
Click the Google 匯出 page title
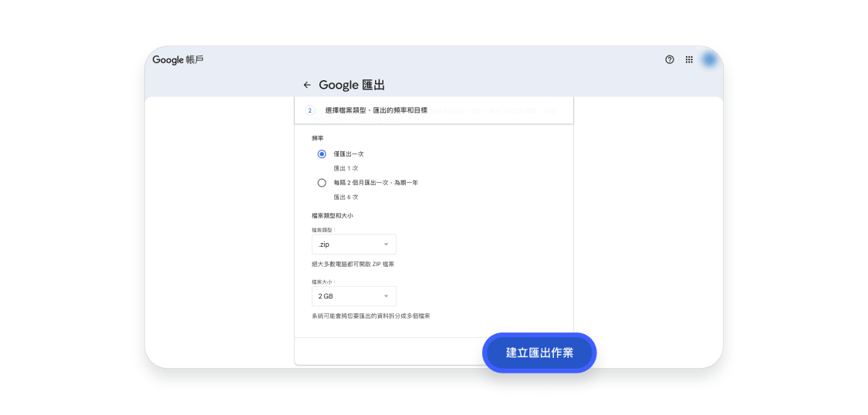(352, 85)
